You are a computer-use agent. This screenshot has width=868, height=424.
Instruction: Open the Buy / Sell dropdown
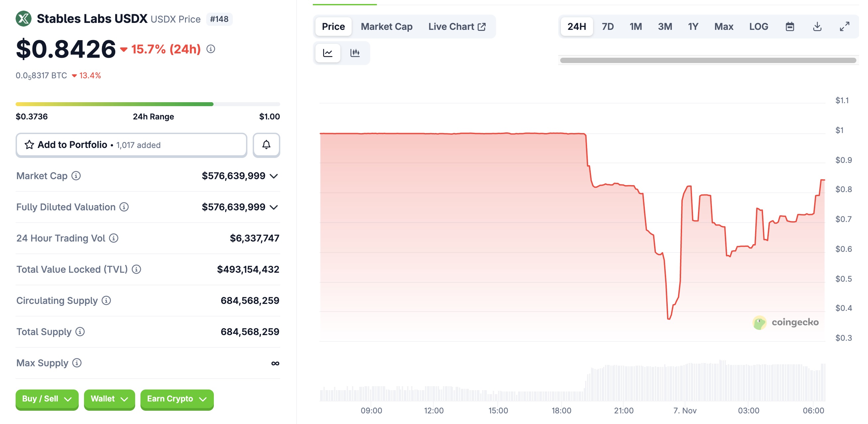tap(47, 399)
